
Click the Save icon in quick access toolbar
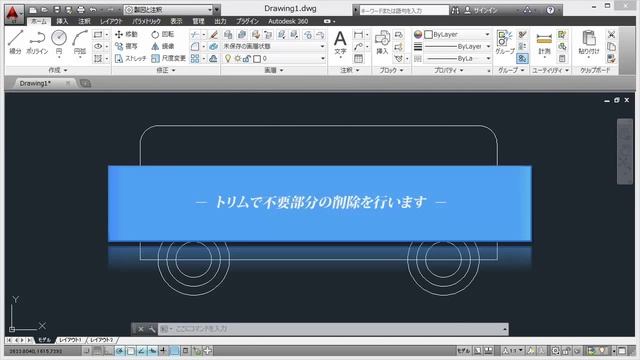pyautogui.click(x=57, y=10)
